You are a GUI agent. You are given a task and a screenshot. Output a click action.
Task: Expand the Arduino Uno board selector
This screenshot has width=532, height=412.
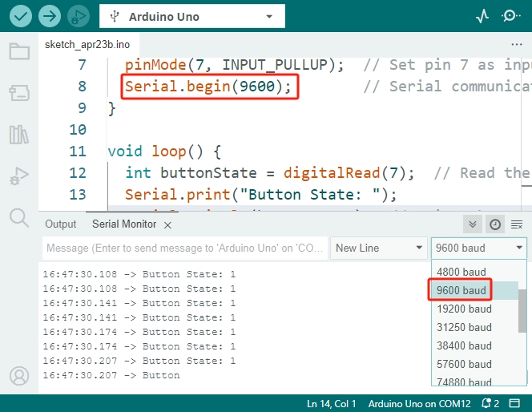(x=192, y=16)
